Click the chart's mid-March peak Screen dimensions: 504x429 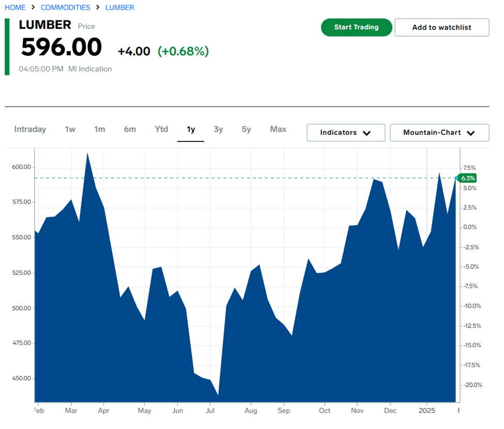[x=87, y=154]
